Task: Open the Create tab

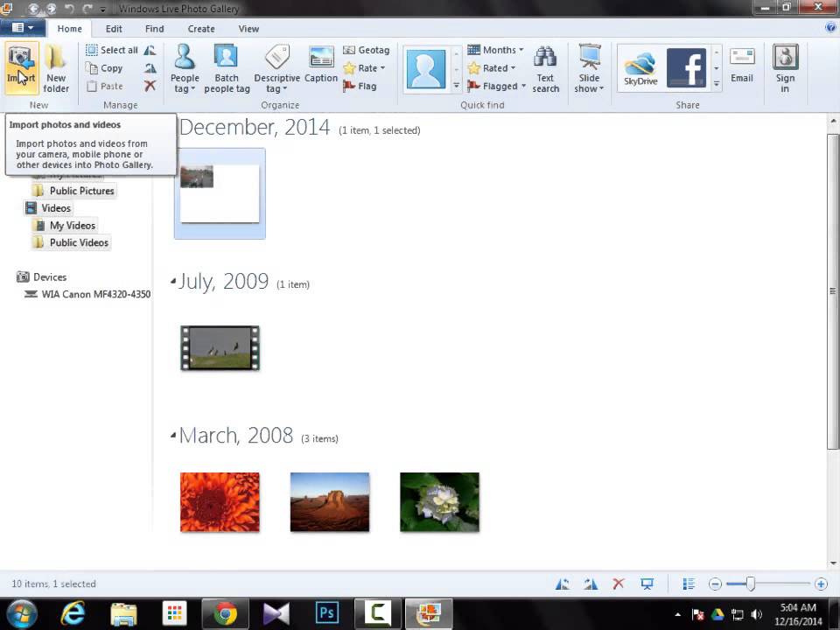Action: click(x=201, y=28)
